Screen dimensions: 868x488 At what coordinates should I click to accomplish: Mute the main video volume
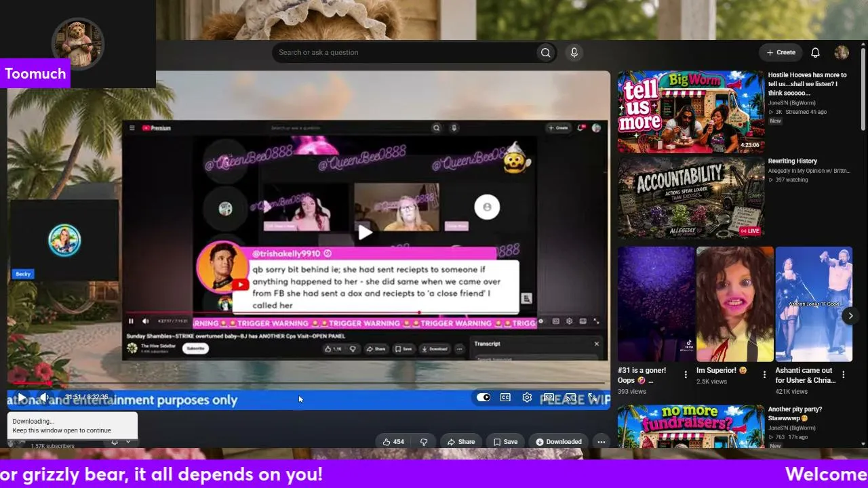coord(44,398)
